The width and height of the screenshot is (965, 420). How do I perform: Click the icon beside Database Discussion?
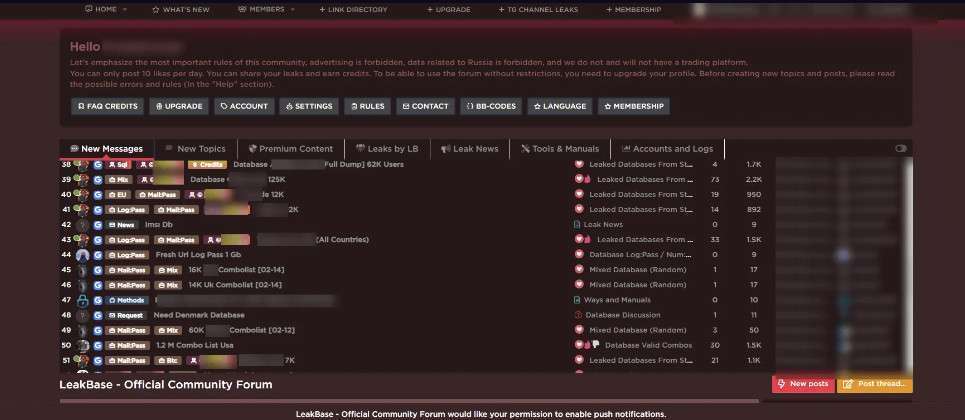click(x=577, y=315)
